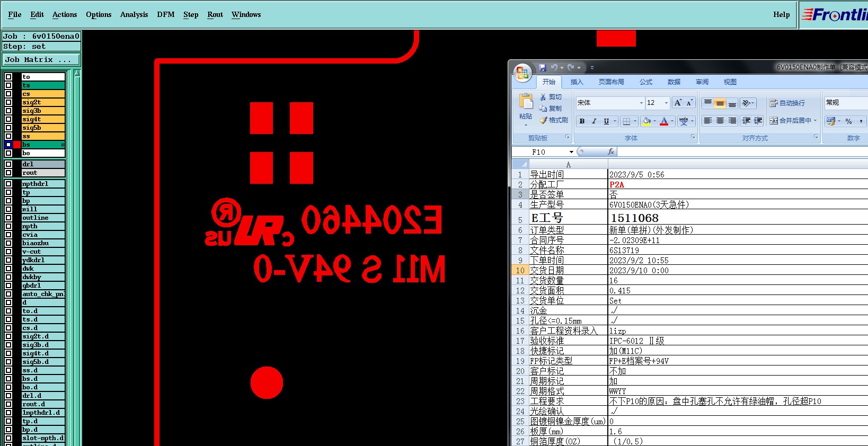868x446 pixels.
Task: Expand the alignment group dialog launcher (对齐方式)
Action: (816, 137)
